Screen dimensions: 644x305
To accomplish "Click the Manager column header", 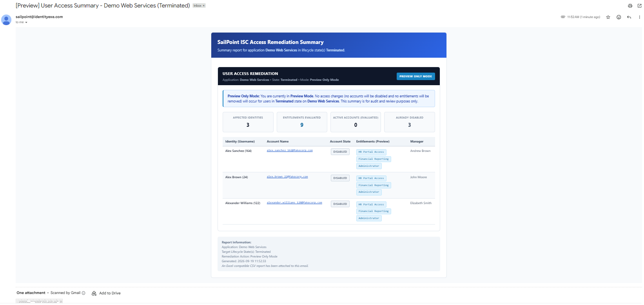I will click(x=417, y=141).
